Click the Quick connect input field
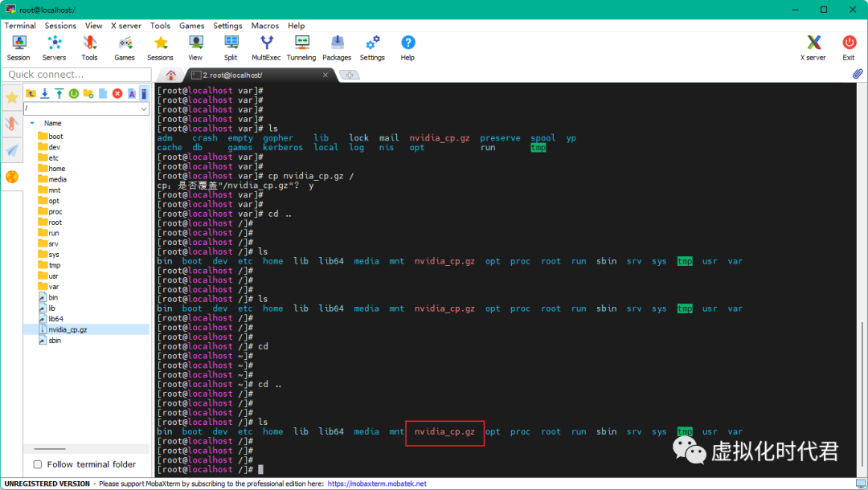The width and height of the screenshot is (868, 490). (x=76, y=75)
